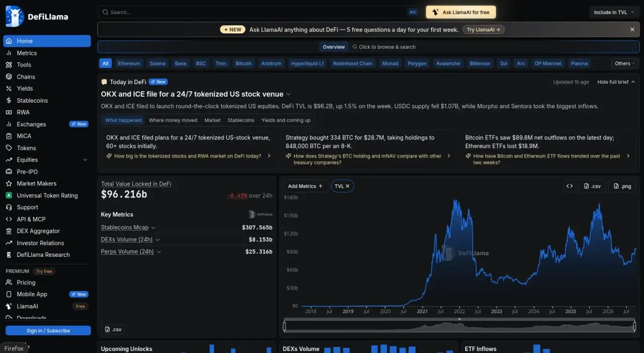Viewport: 644px width, 353px height.
Task: Click Ask LlamaAI for free button
Action: click(x=461, y=12)
